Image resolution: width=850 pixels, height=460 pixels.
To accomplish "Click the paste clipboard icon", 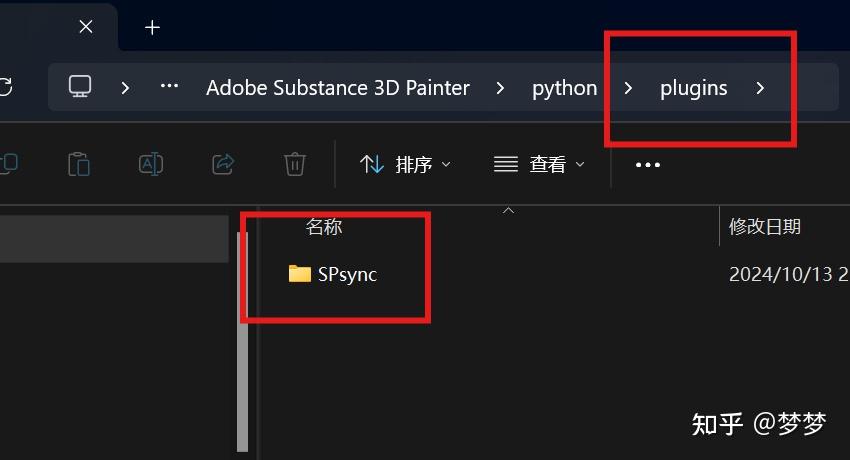I will pos(79,164).
